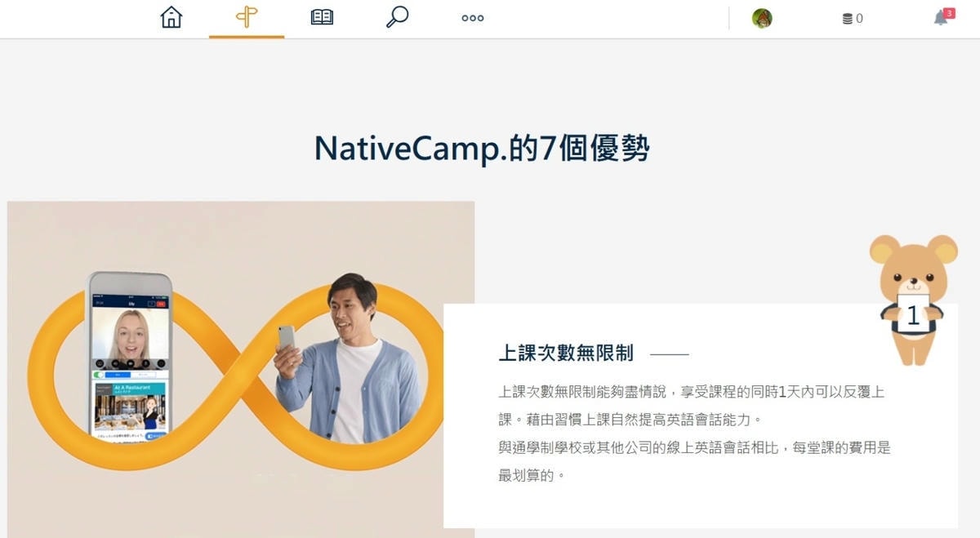Open the user profile avatar
980x538 pixels.
762,19
